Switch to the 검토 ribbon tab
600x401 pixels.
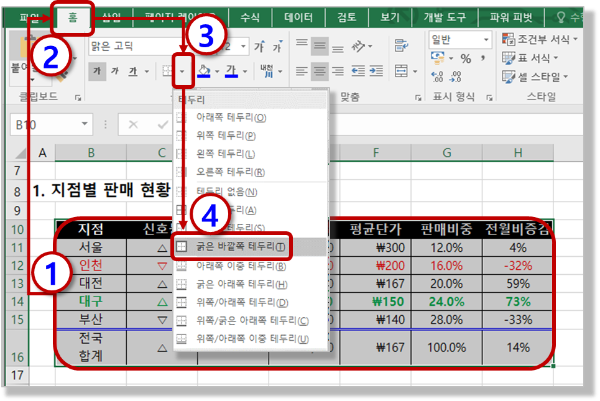347,18
